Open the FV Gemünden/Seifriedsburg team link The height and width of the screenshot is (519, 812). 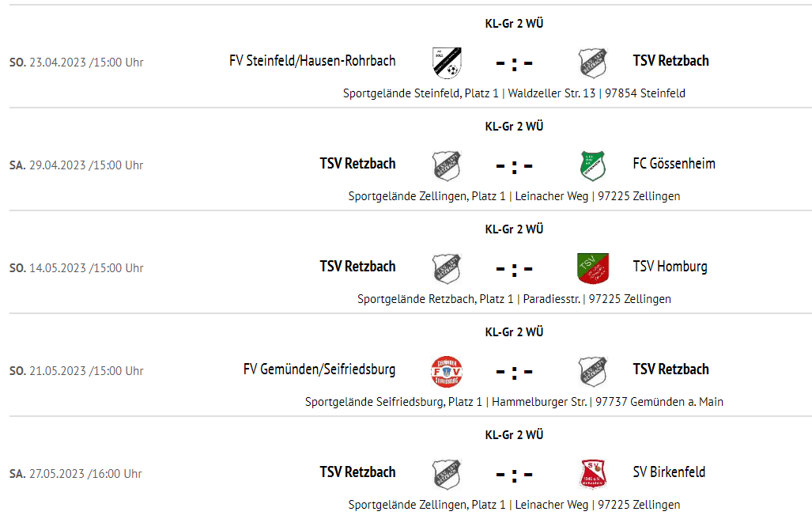pyautogui.click(x=319, y=369)
